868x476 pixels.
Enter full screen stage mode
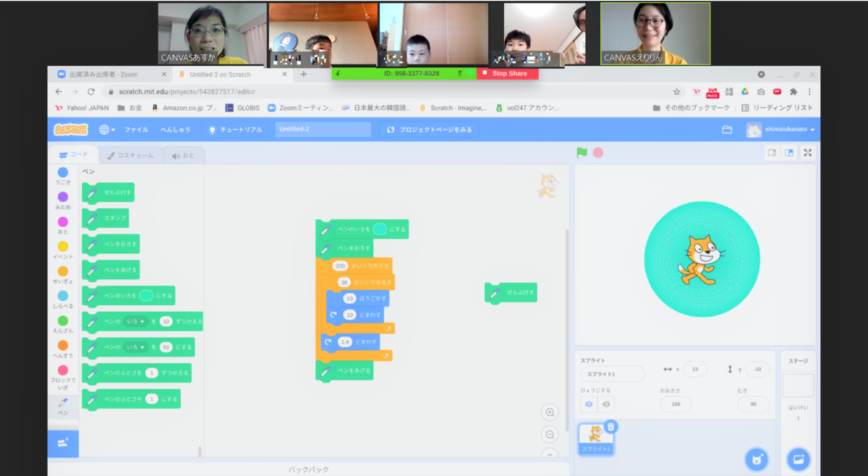pyautogui.click(x=808, y=153)
